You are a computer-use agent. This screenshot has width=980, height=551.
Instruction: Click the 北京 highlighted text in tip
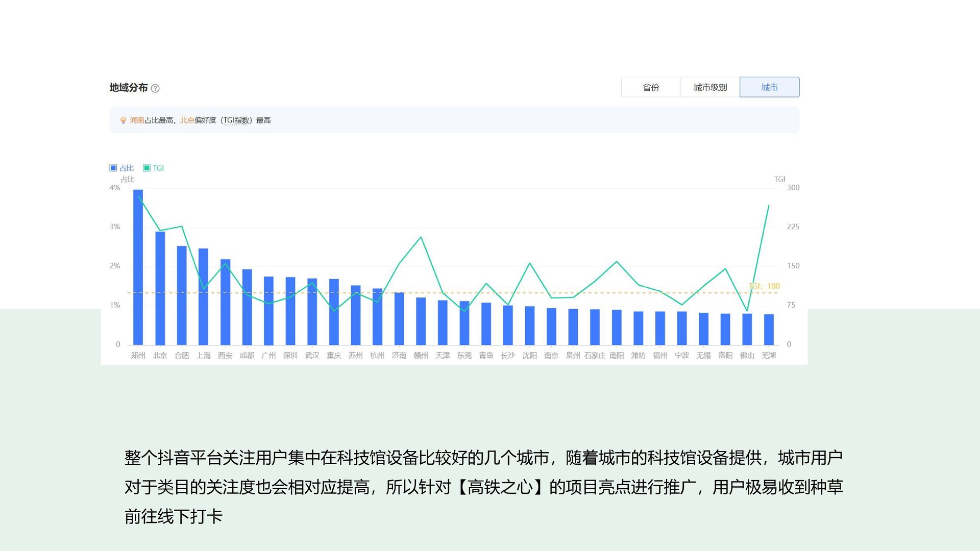(187, 120)
